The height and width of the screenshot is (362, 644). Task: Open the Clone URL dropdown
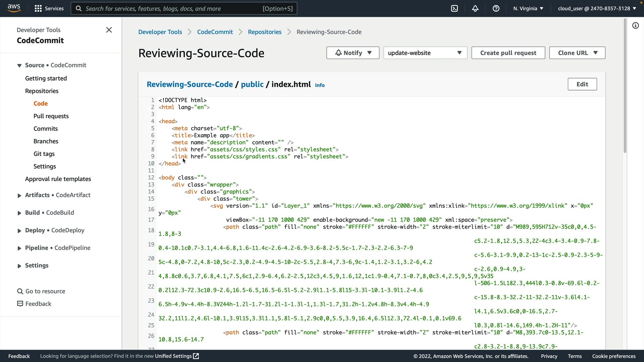tap(577, 53)
